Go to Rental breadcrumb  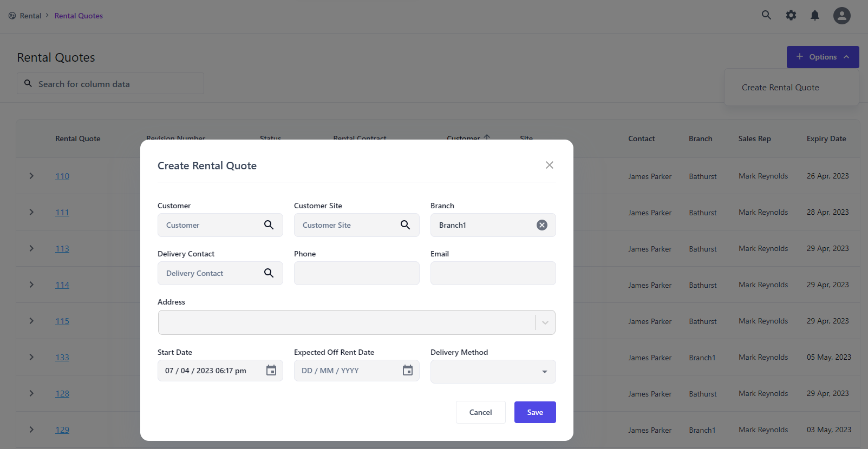[30, 16]
